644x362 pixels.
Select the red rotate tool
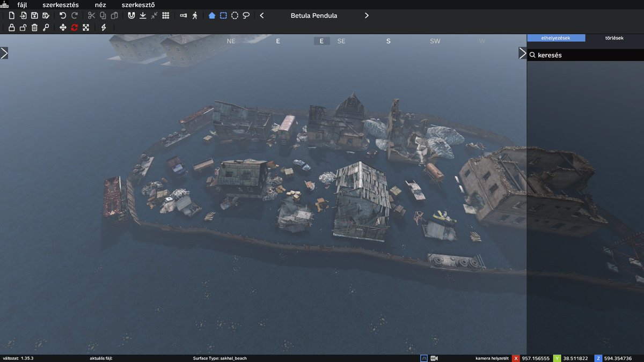[x=75, y=27]
